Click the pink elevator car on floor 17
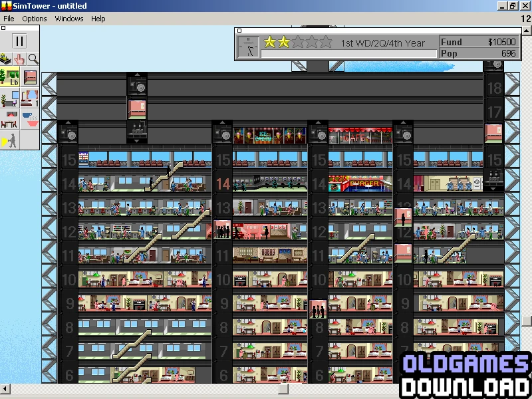The width and height of the screenshot is (532, 399). [137, 110]
